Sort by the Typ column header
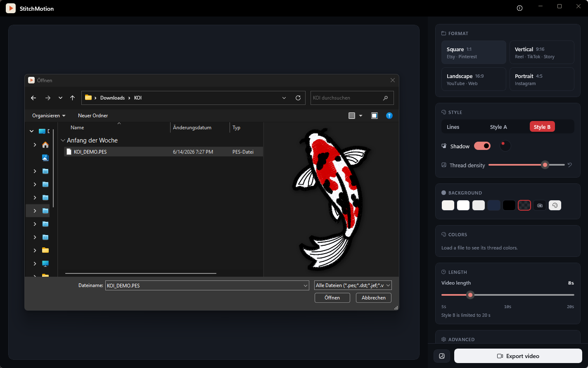588x368 pixels. 237,128
